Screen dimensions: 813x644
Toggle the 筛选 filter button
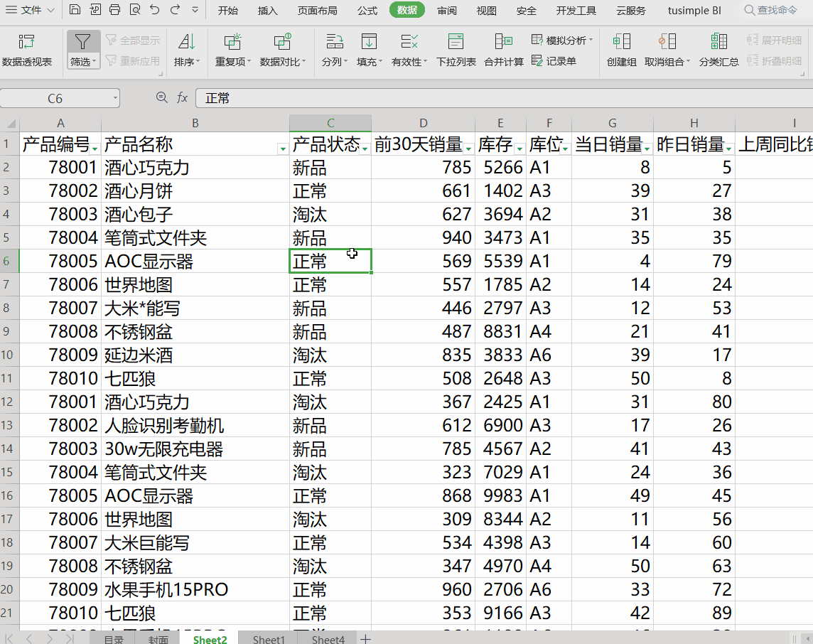tap(83, 49)
